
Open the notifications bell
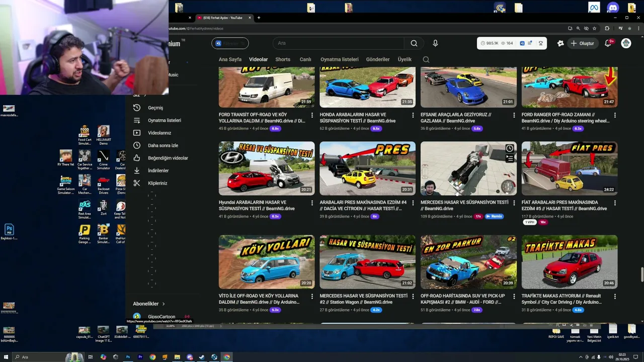click(x=608, y=43)
